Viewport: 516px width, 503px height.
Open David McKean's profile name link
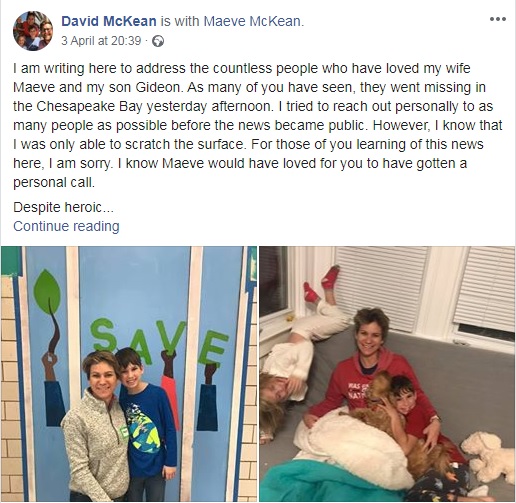(x=109, y=21)
